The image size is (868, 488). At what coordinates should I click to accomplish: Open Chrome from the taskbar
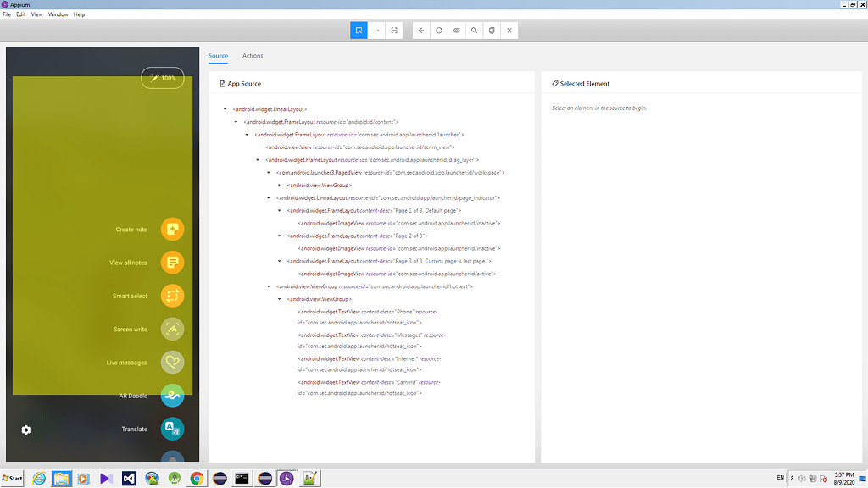tap(196, 478)
